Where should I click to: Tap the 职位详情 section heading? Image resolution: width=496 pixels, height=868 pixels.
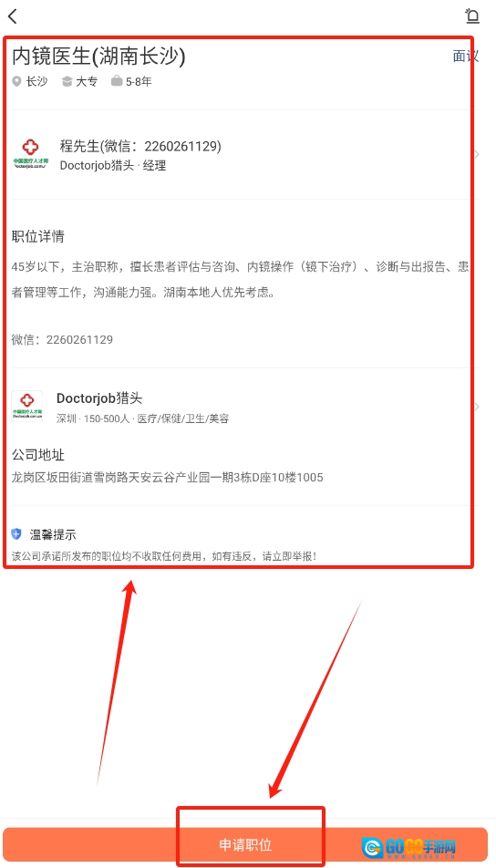pyautogui.click(x=38, y=237)
